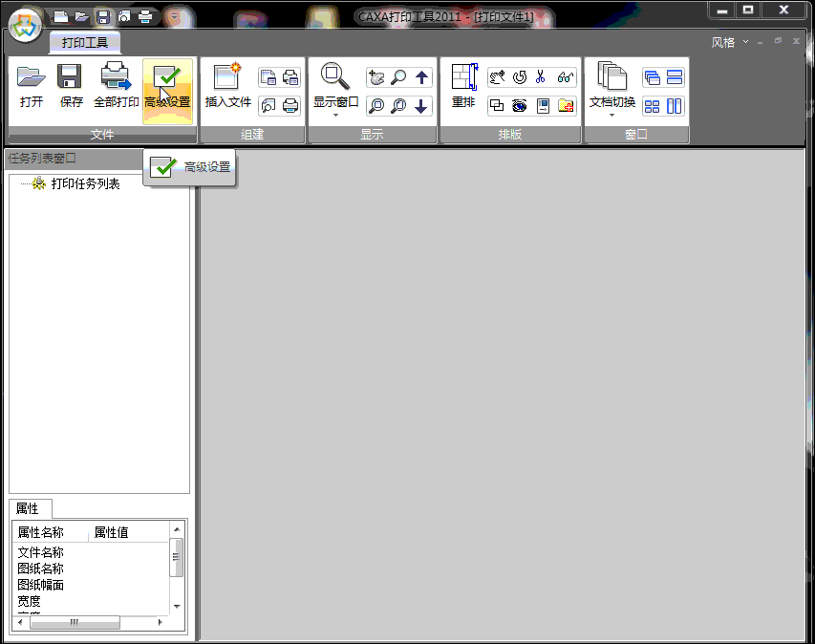The image size is (815, 644).
Task: Click the up arrow icon in 显示 group
Action: [421, 77]
